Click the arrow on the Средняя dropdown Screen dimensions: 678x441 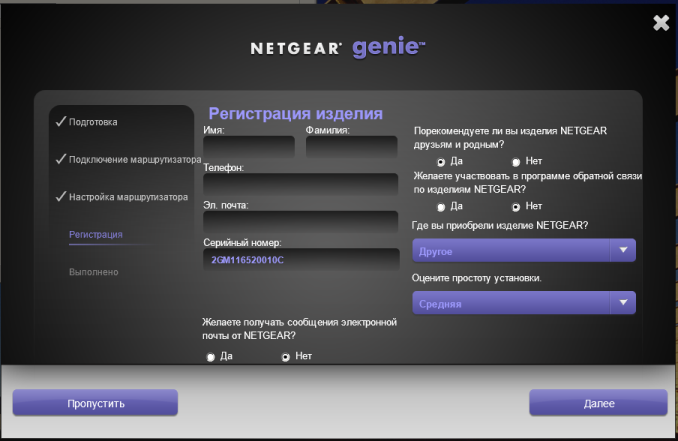[x=623, y=303]
